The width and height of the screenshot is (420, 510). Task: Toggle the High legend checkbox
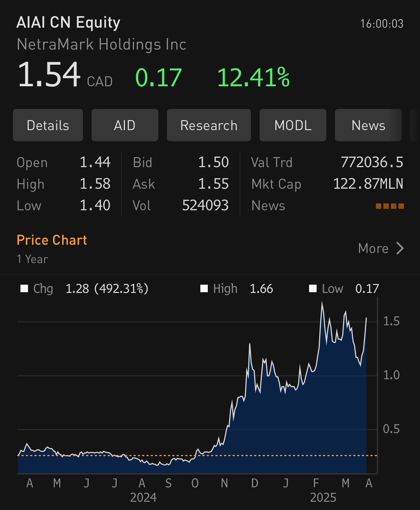tap(204, 289)
